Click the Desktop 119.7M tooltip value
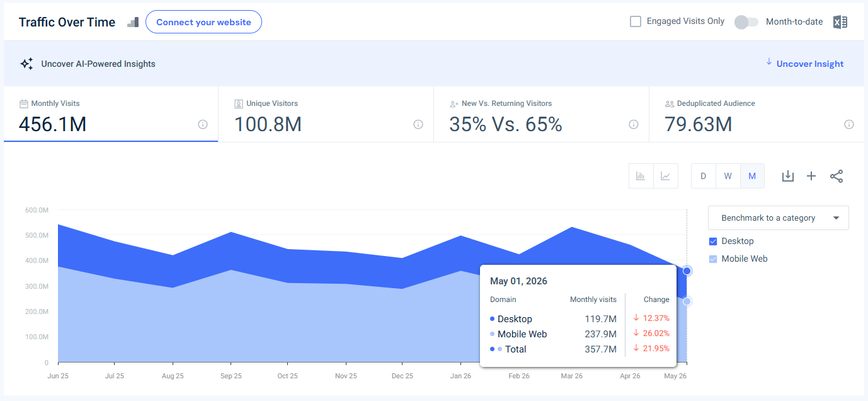 601,319
